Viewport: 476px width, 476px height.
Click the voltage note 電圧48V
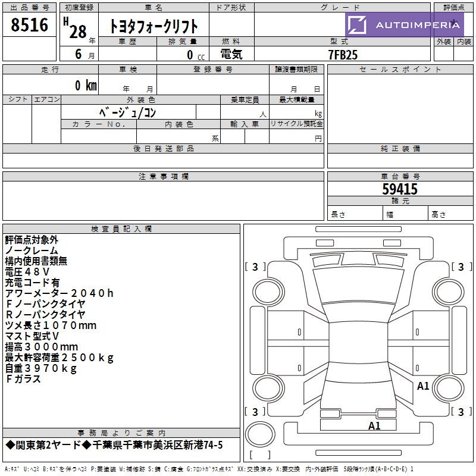[x=27, y=272]
